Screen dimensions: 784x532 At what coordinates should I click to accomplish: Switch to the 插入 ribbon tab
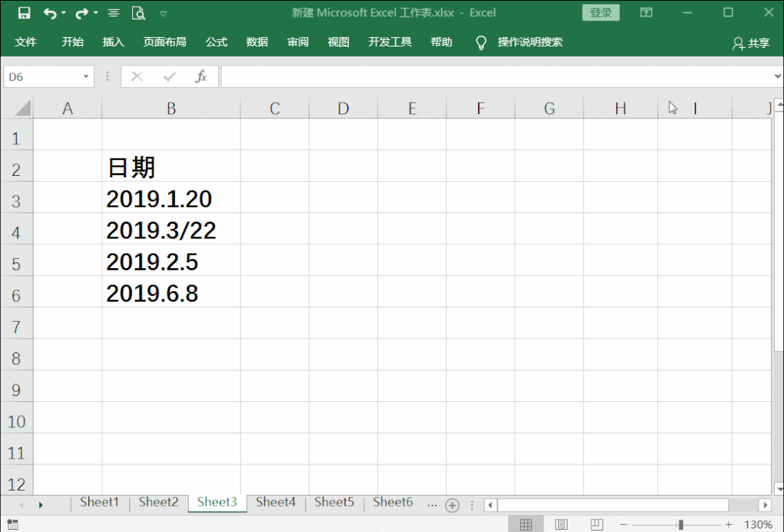pos(113,42)
